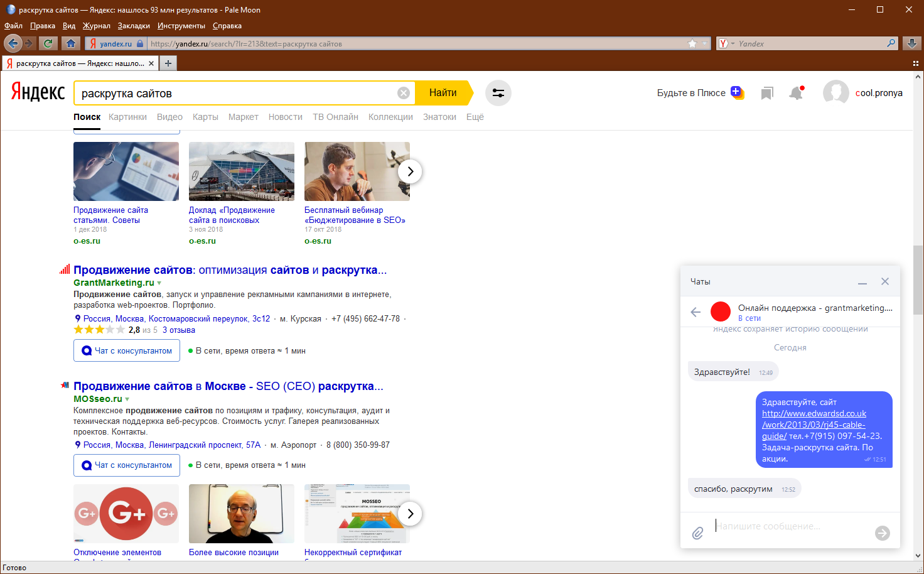Reload the page with the refresh icon
The image size is (924, 574).
(48, 43)
